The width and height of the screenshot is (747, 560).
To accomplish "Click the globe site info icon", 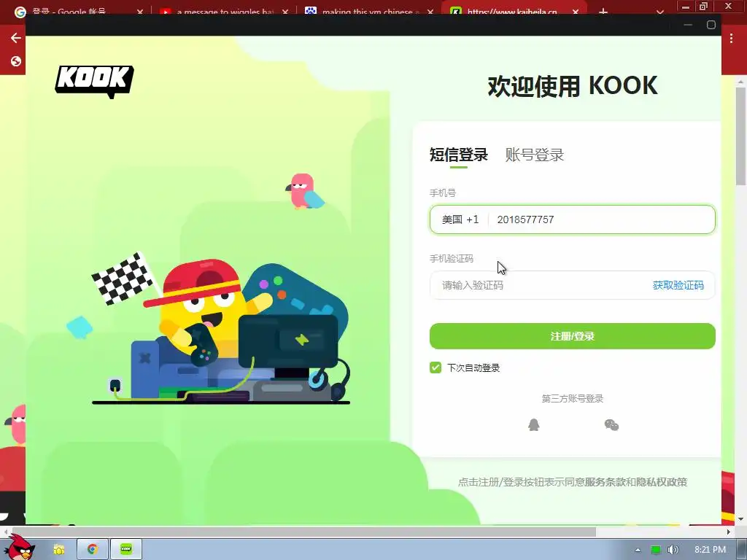I will point(16,61).
